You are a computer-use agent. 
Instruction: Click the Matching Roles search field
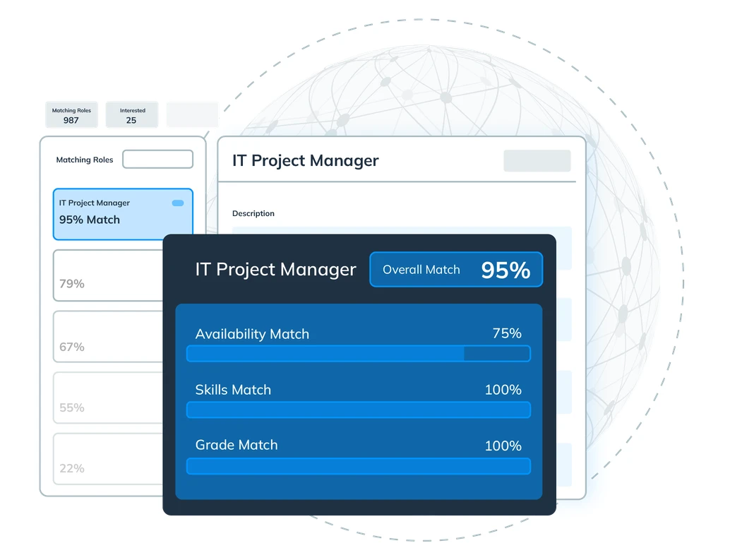(x=157, y=159)
